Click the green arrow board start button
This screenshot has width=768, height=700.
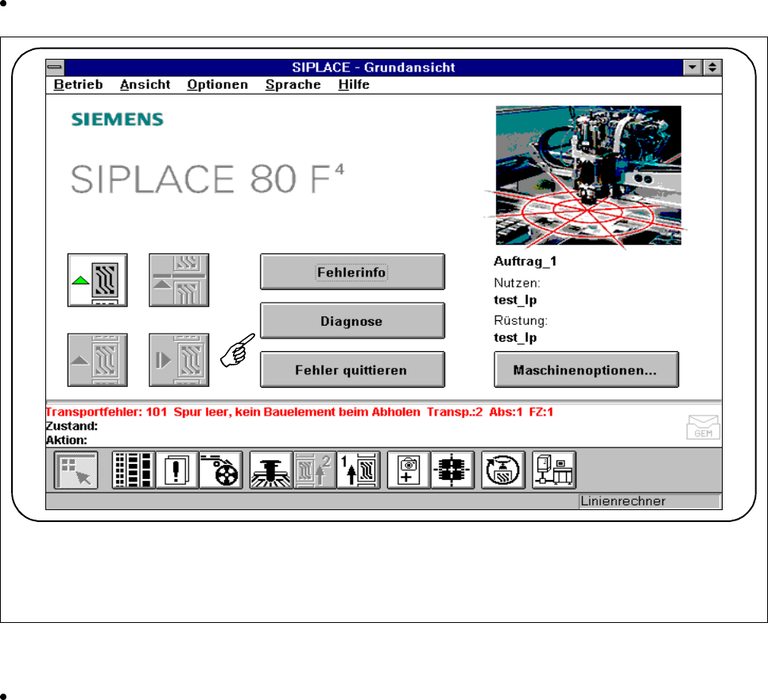tap(98, 280)
